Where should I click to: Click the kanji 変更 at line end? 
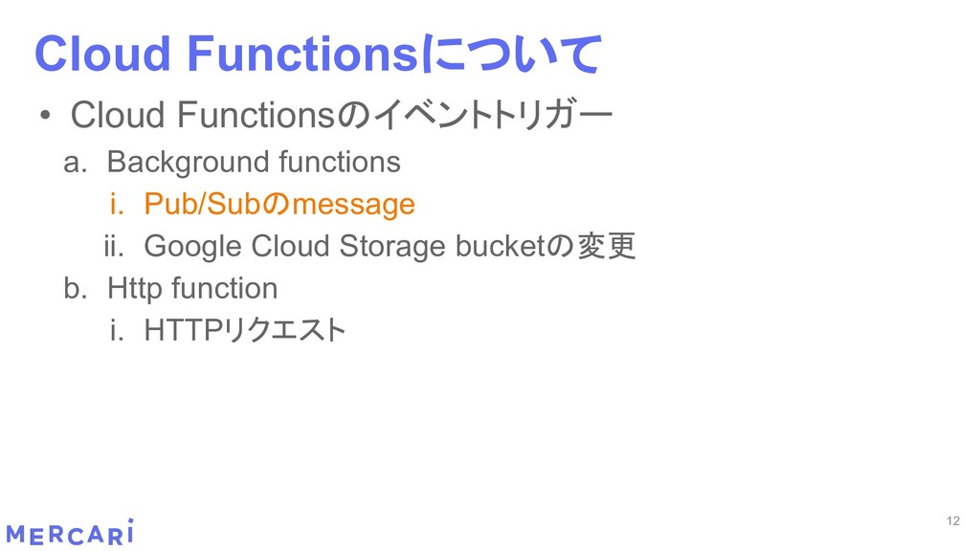pos(607,247)
